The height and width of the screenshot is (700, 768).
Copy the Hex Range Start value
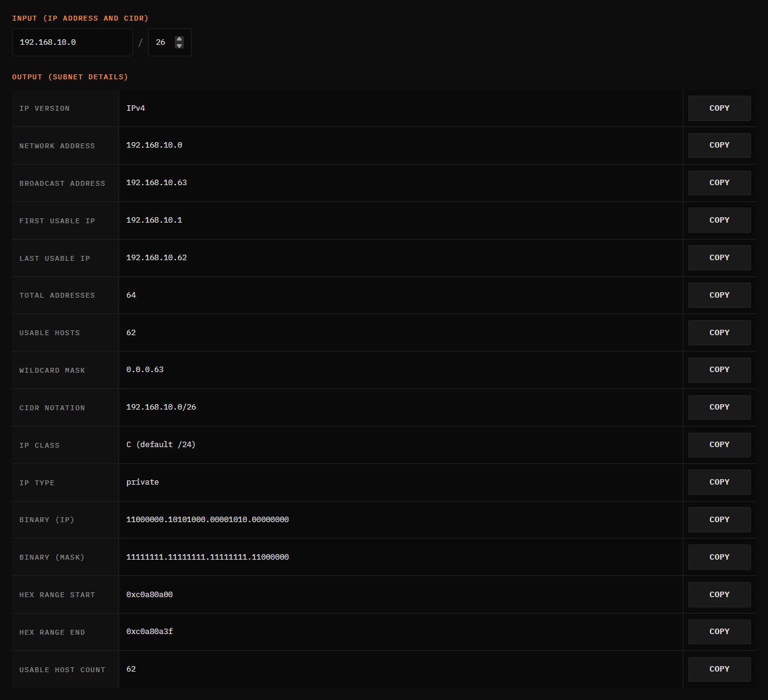719,595
